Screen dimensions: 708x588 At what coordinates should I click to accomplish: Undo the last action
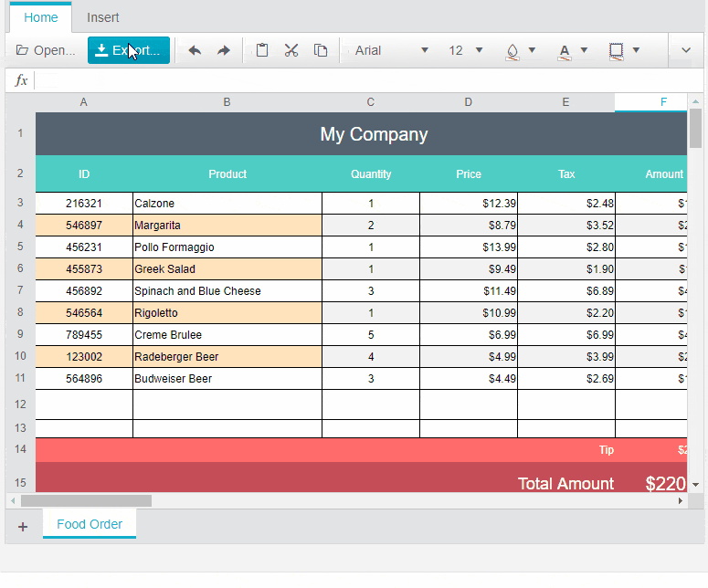(x=195, y=50)
